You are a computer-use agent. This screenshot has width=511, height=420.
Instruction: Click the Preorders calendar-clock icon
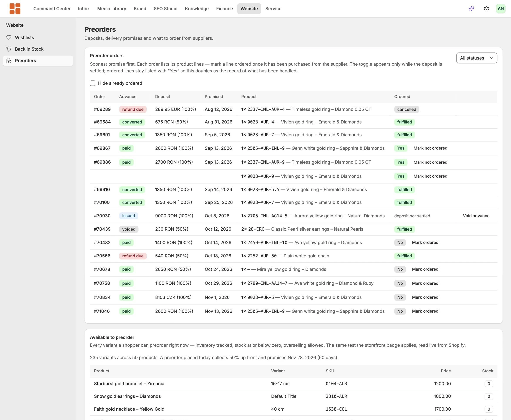tap(9, 61)
